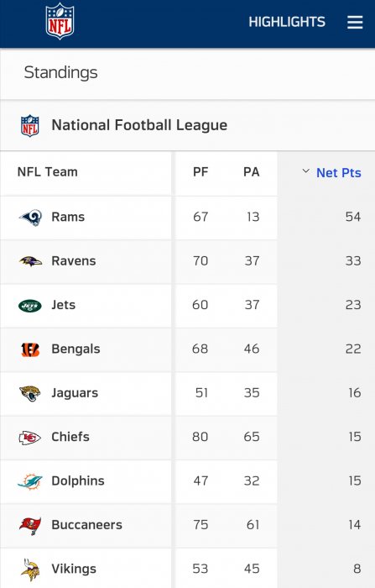Sort by NFL Team column header
375x588 pixels.
pyautogui.click(x=48, y=171)
